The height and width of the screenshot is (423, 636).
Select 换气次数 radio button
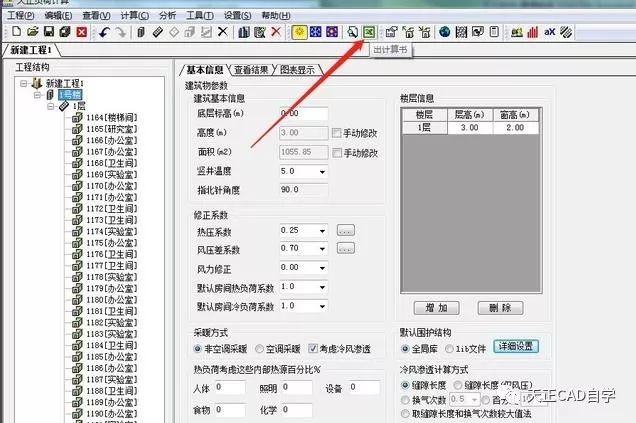click(x=405, y=400)
